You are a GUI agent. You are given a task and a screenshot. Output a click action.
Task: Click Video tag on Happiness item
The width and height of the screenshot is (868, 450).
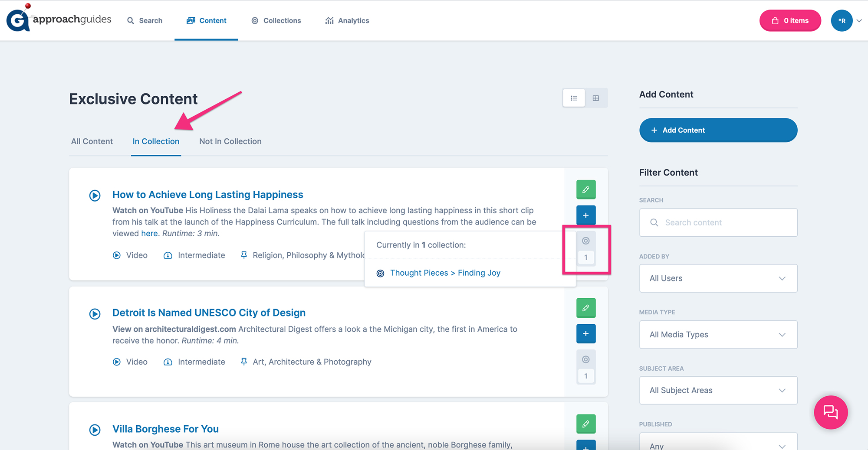(130, 255)
